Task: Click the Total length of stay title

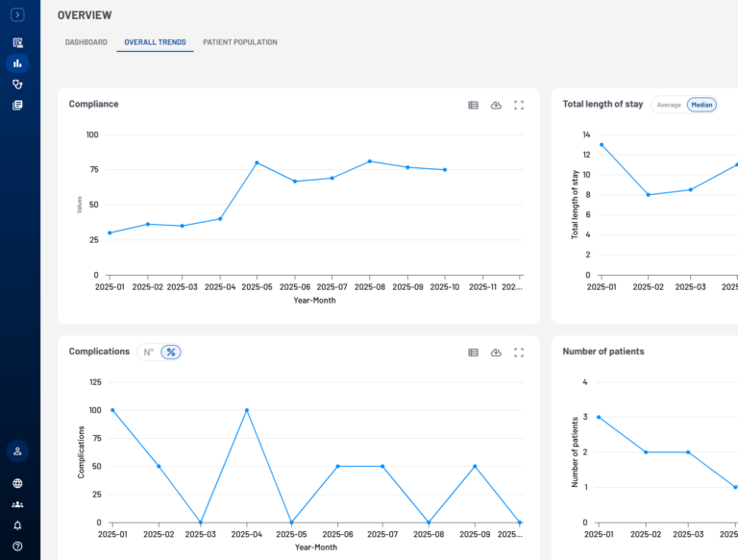Action: click(603, 104)
